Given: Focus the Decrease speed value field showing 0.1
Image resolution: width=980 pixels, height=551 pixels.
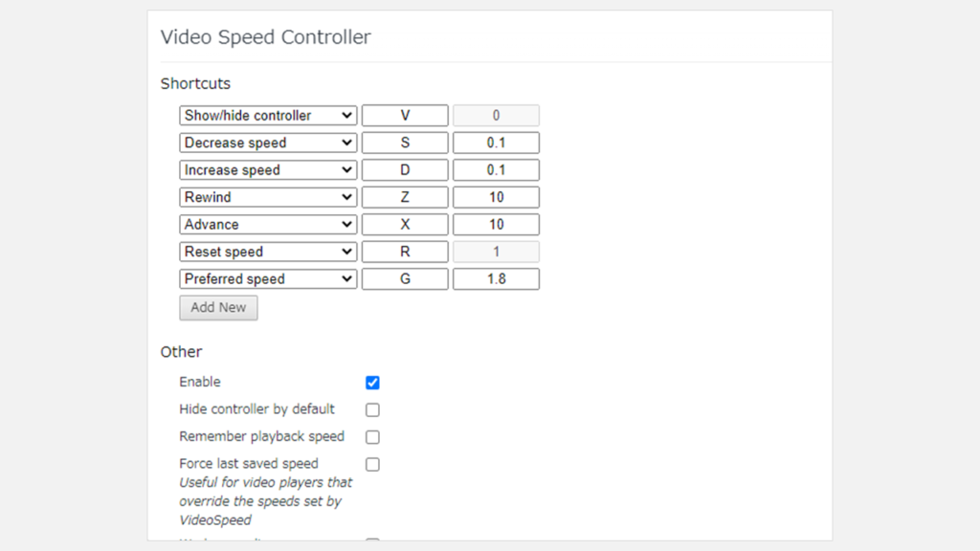Looking at the screenshot, I should (496, 143).
